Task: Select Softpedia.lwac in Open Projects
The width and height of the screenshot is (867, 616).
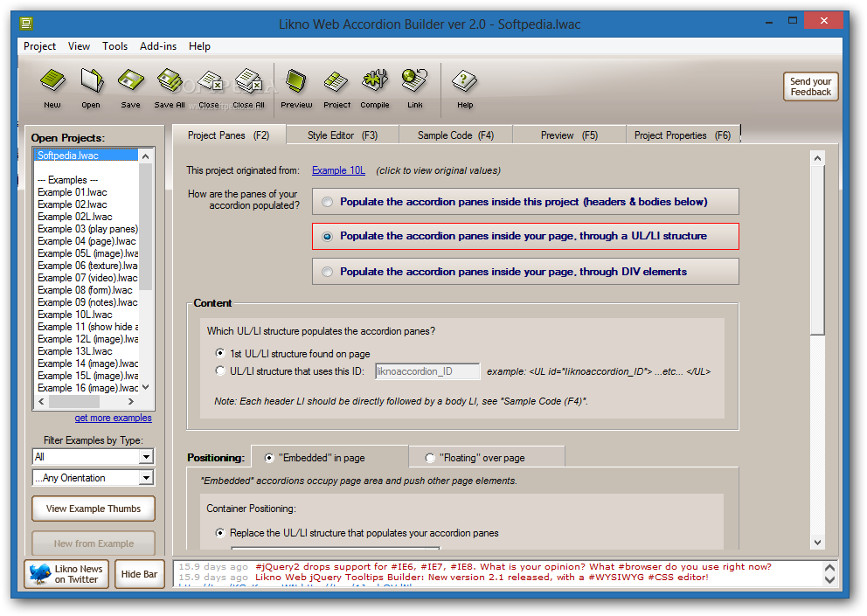Action: click(86, 156)
